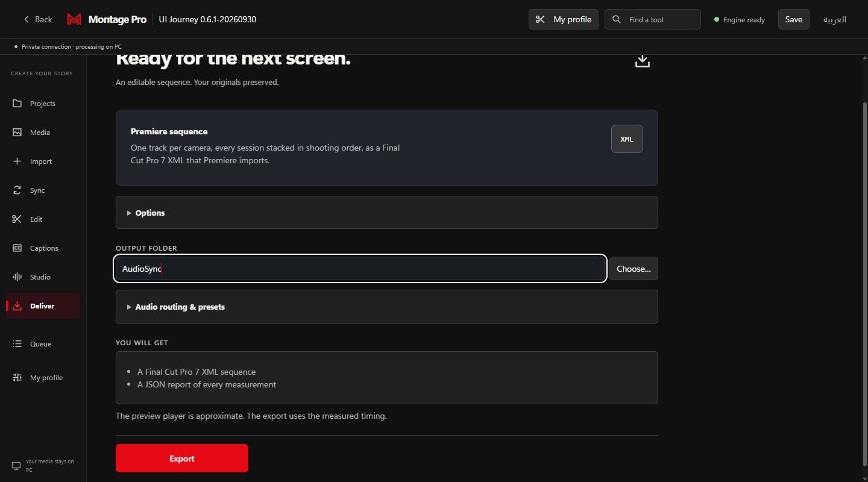Click the Save button in header
This screenshot has width=868, height=482.
pos(793,19)
